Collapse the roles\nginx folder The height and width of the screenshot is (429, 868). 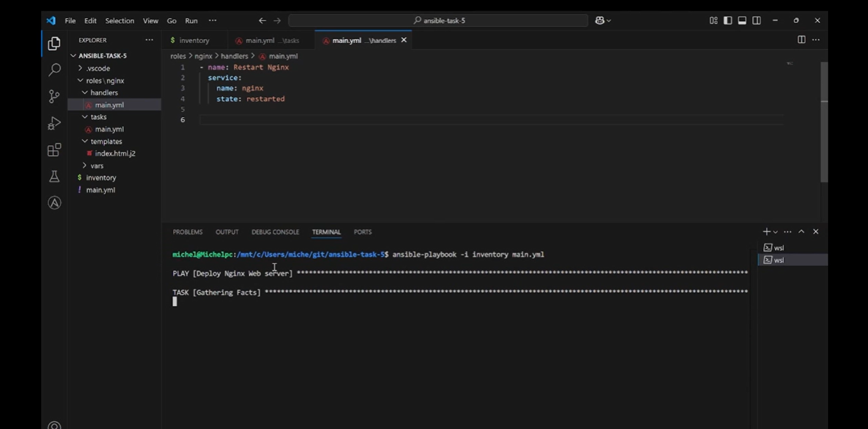click(115, 81)
